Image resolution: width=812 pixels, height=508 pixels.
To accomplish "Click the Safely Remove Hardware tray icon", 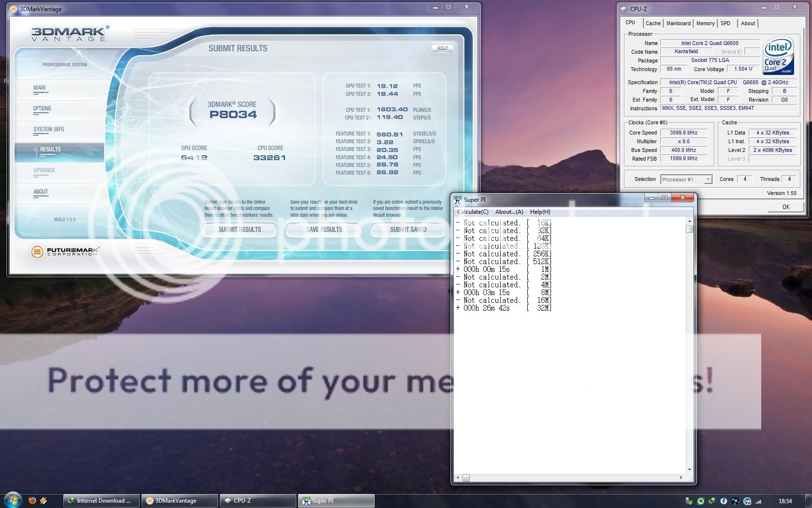I will pyautogui.click(x=689, y=501).
